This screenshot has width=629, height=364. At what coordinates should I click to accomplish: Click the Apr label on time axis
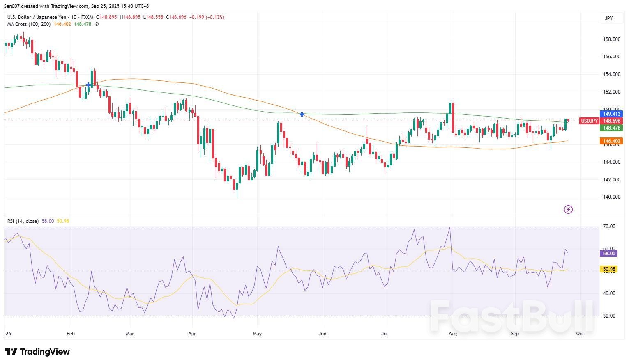point(192,334)
